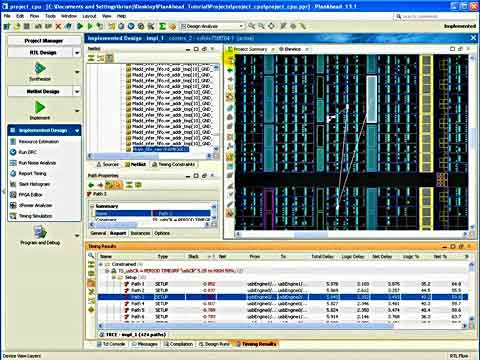The image size is (480, 360).
Task: Click the Synthesize icon in the flow navigator
Action: [40, 68]
